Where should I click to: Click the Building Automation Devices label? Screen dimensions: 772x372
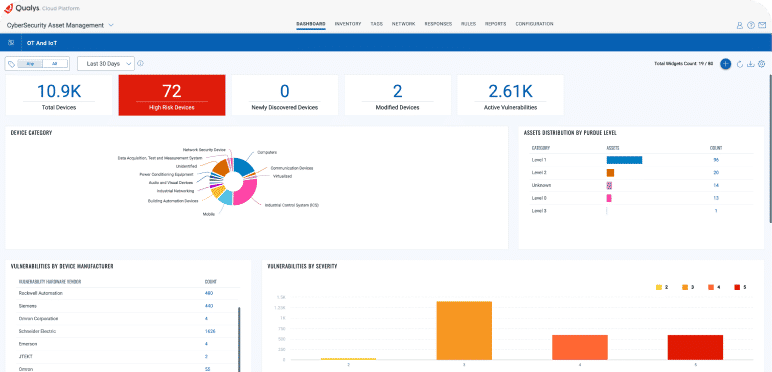pos(173,201)
